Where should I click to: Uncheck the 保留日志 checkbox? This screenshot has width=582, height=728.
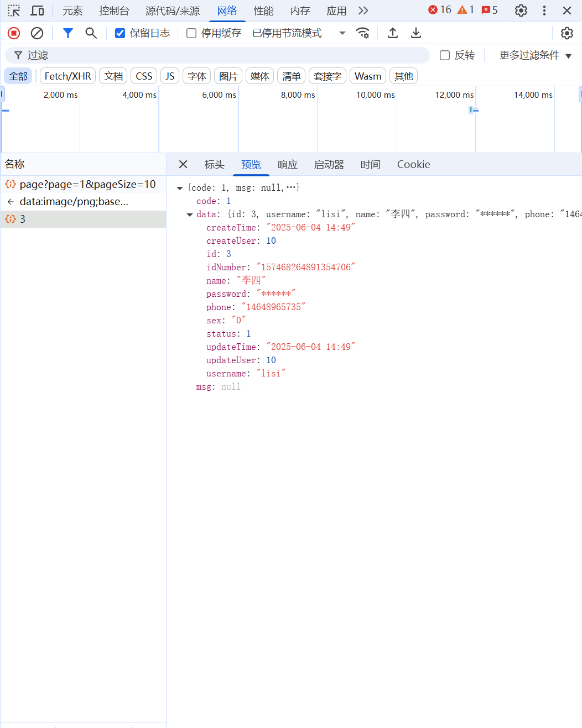pos(120,33)
